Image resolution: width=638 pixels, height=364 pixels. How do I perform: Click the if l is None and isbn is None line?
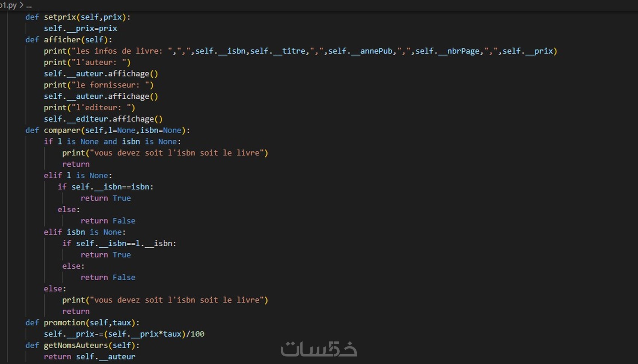(x=113, y=141)
